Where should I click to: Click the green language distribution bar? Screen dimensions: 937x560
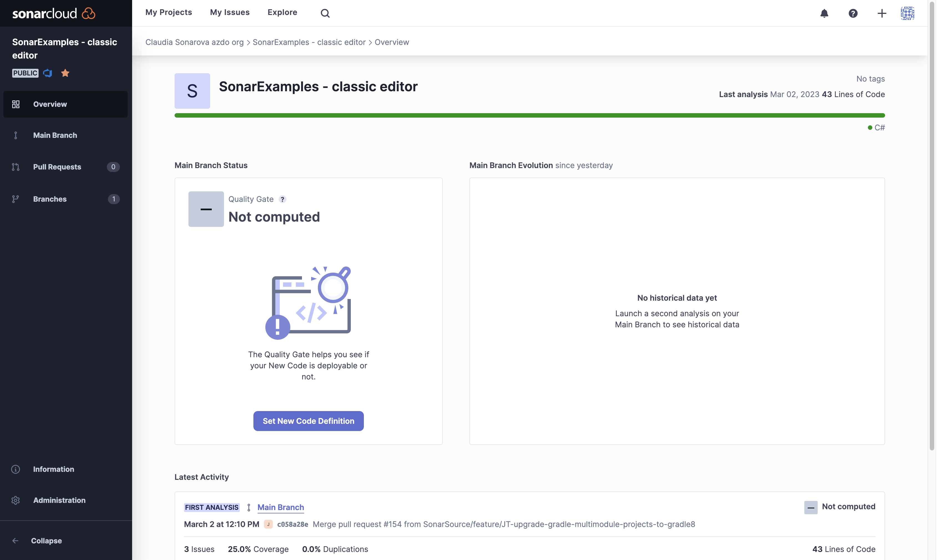530,115
